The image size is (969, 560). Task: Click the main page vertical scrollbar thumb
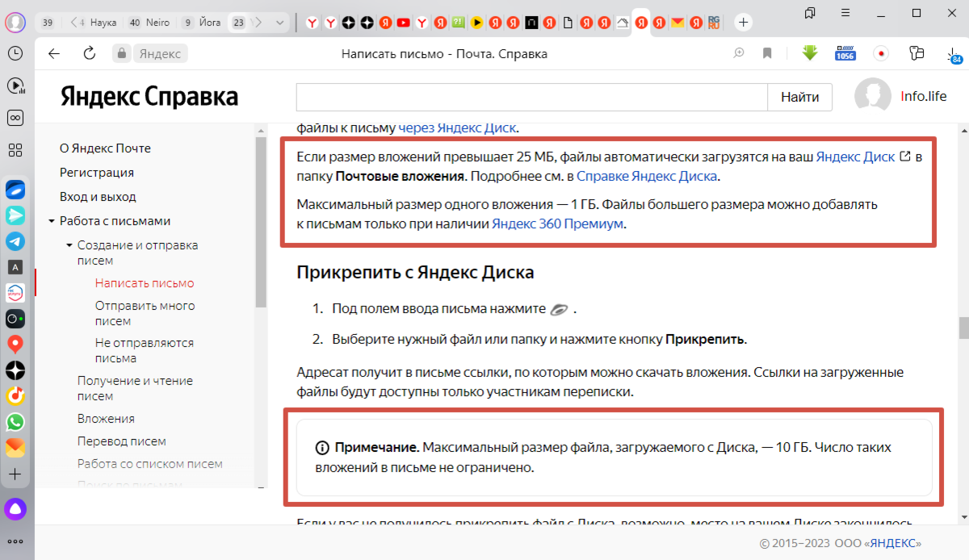point(963,328)
